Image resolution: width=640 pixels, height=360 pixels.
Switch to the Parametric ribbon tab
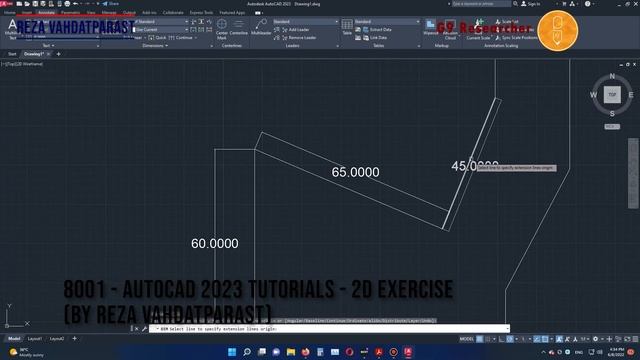pyautogui.click(x=70, y=13)
